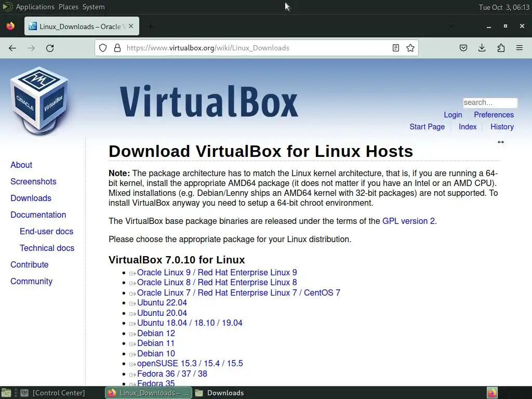532x399 pixels.
Task: Download Oracle Linux 8 / RHEL 8 package
Action: (217, 282)
